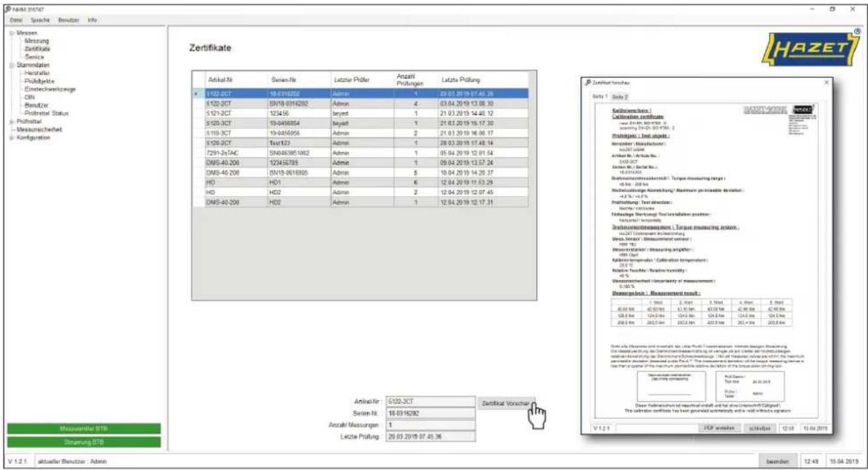Click the green Steuerung BTB button
The image size is (868, 470).
click(84, 442)
